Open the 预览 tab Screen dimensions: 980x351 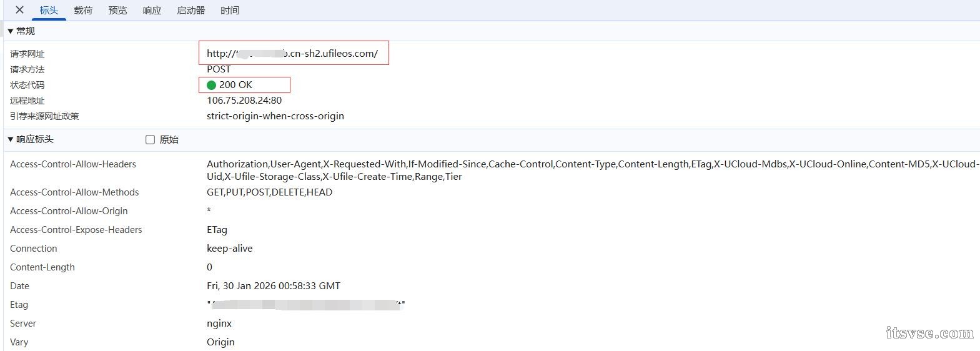(117, 11)
